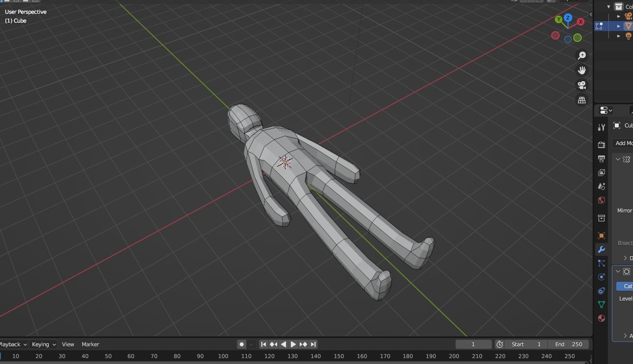Click the Add Modifier button
633x364 pixels.
(623, 143)
